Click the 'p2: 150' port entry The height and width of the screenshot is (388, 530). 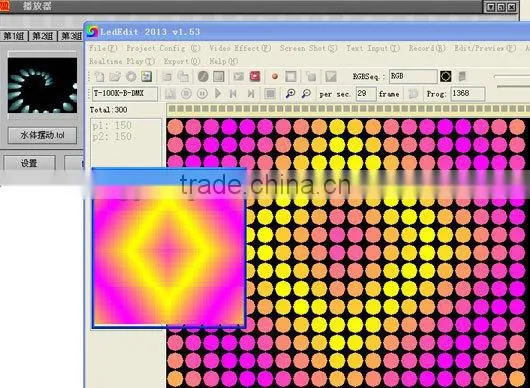(x=112, y=137)
